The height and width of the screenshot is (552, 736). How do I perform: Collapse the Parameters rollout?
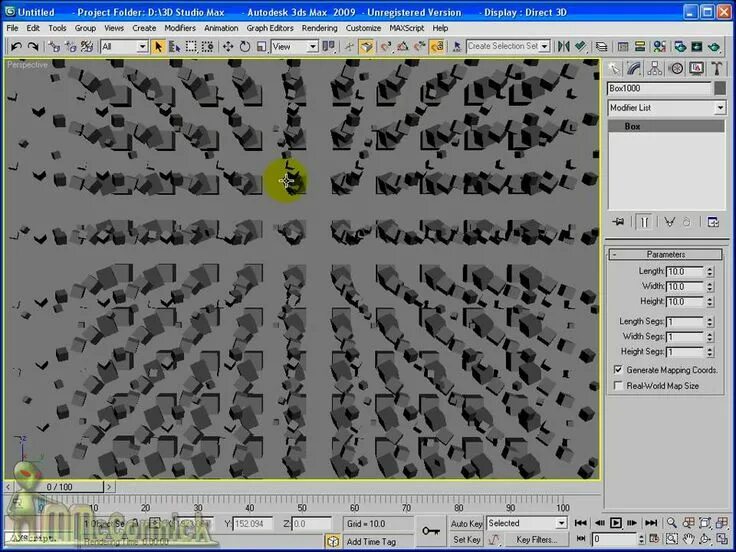[x=666, y=254]
